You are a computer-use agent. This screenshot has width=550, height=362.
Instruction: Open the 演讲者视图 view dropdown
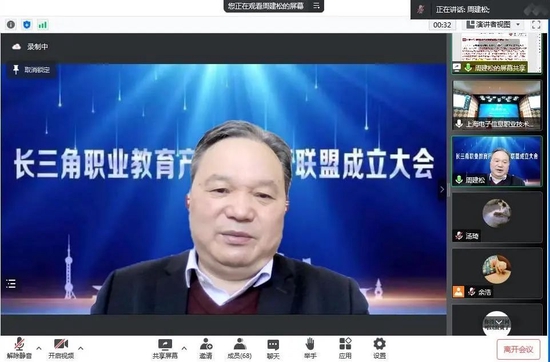tap(493, 25)
